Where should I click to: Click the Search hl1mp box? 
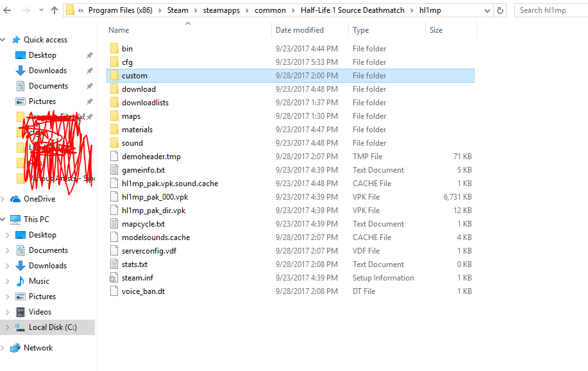pos(551,10)
